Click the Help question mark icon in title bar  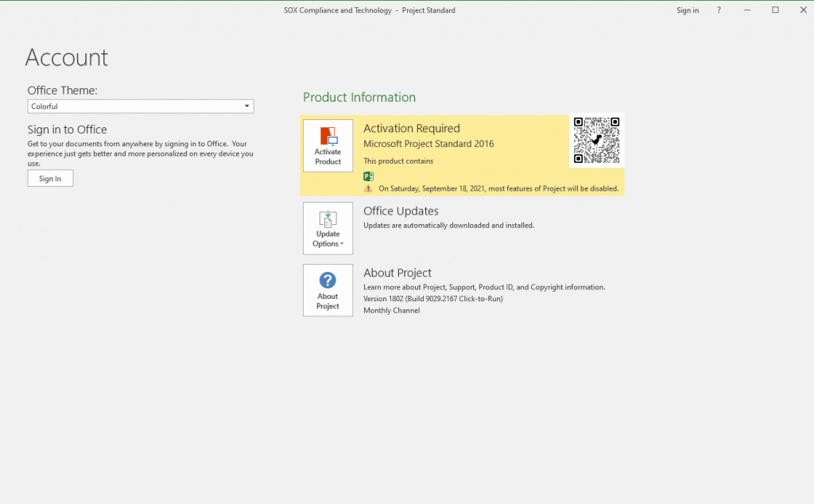tap(718, 10)
